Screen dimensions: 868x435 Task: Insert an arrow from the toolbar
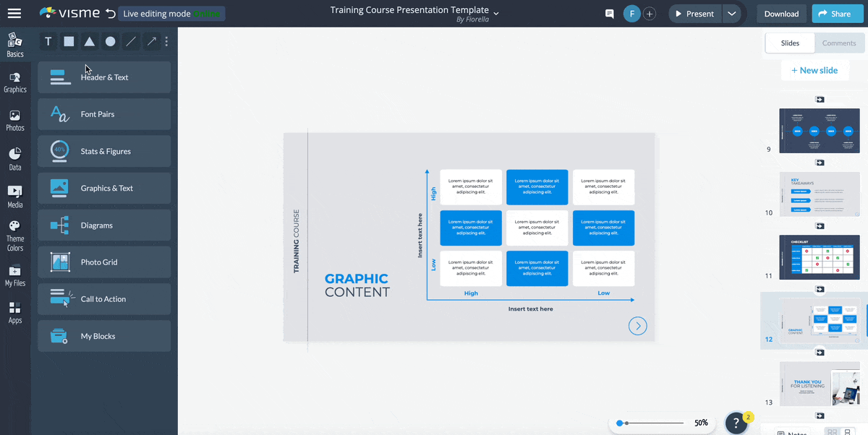[x=151, y=41]
